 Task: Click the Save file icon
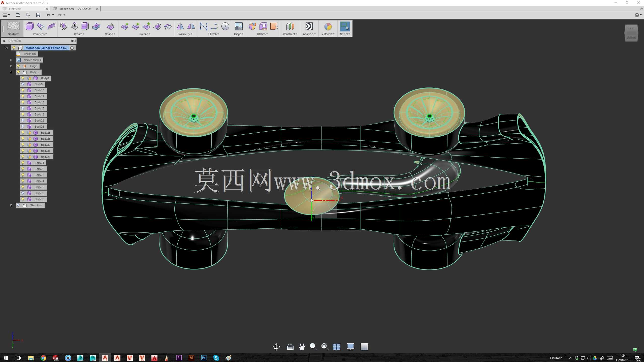38,15
